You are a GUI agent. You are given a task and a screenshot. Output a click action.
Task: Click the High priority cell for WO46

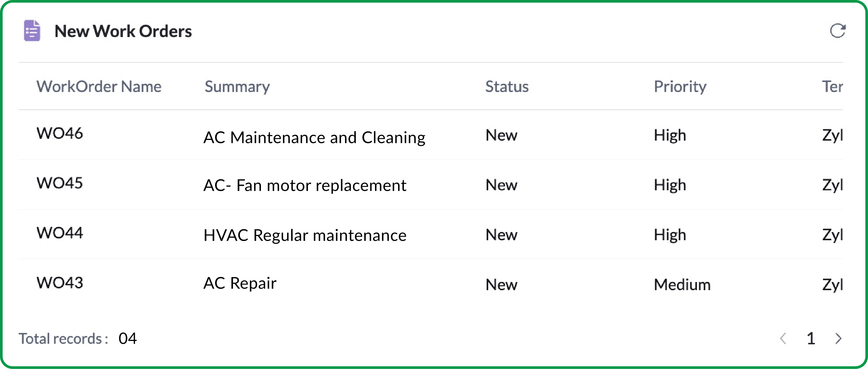coord(670,135)
